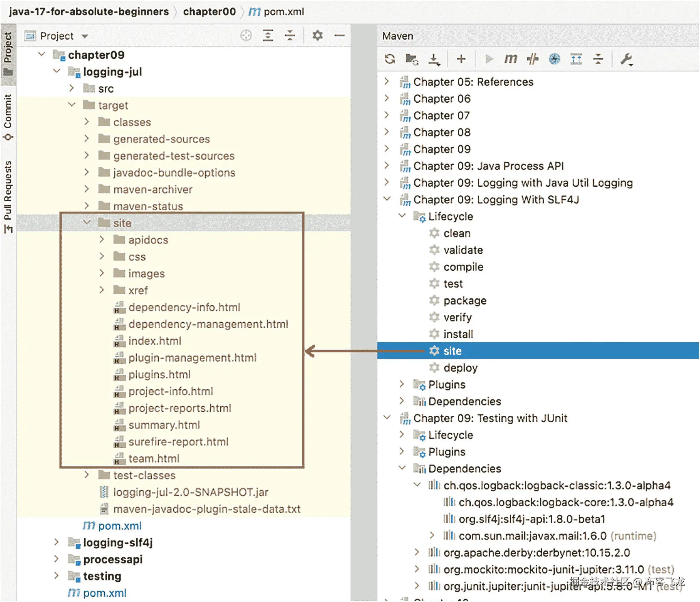Viewport: 700px width, 602px height.
Task: Select the clean lifecycle goal
Action: tap(457, 233)
